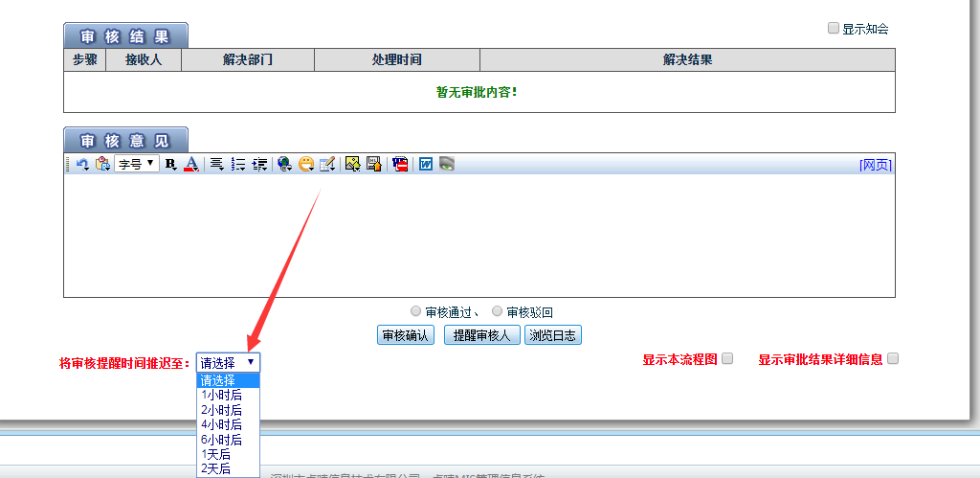Choose the highlighted 请选择 list option
Screen dimensions: 980x478
coord(228,380)
